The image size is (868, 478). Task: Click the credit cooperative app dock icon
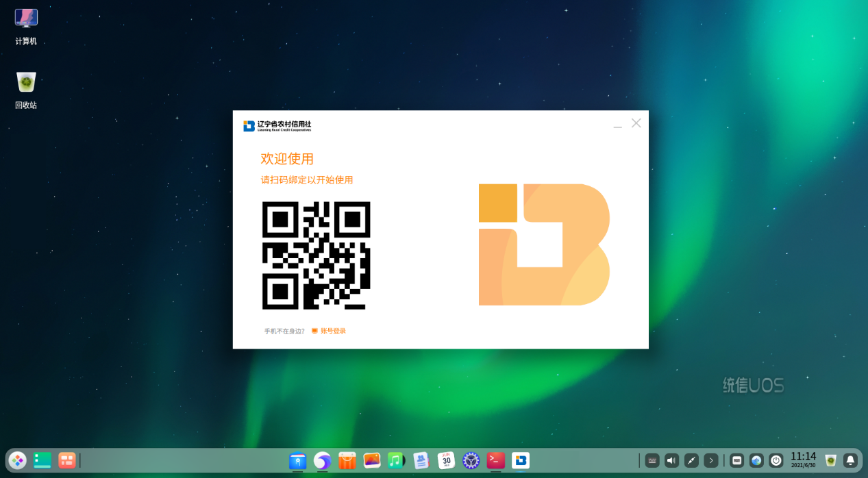click(521, 461)
